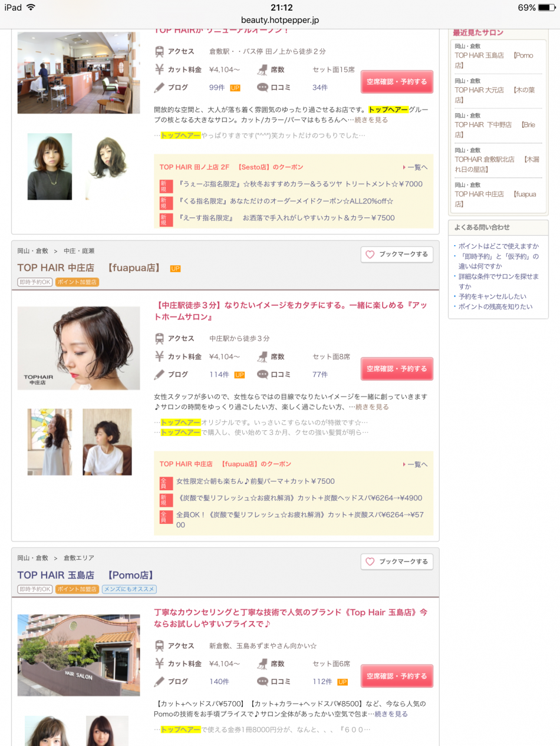Tap the battery icon in the status bar
Screen dimensions: 560x746
(546, 8)
